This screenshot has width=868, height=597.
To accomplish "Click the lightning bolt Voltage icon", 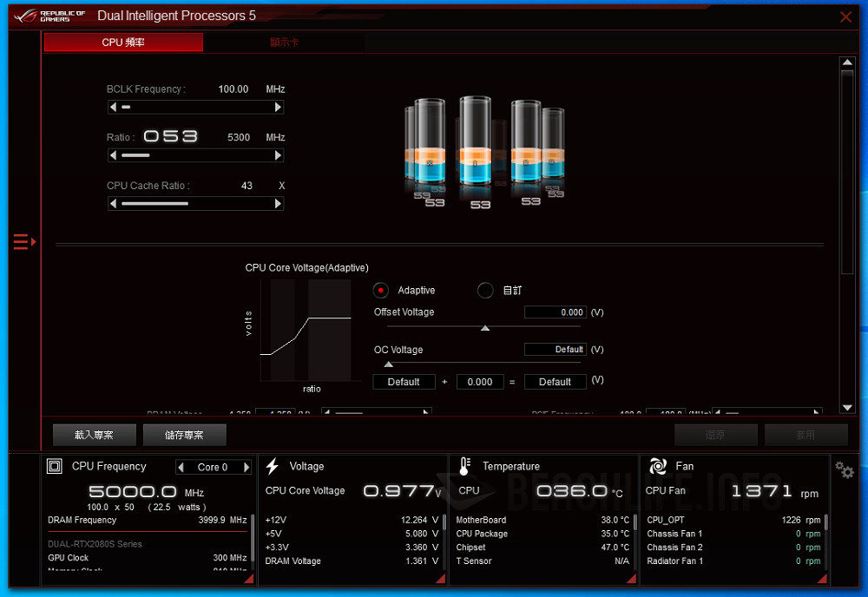I will pos(272,466).
